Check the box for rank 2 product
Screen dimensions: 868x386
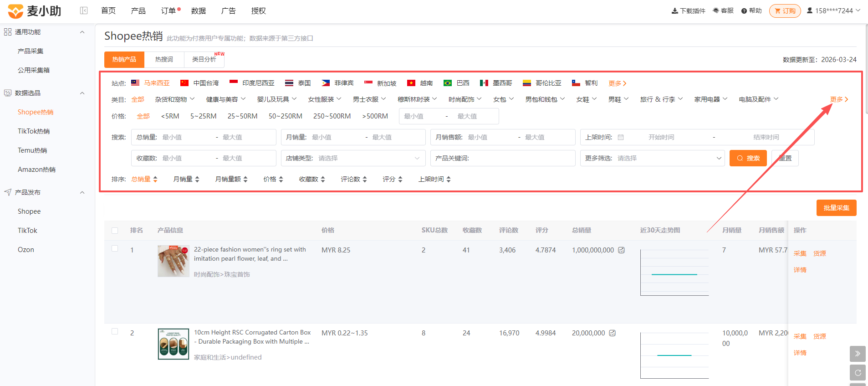click(115, 331)
